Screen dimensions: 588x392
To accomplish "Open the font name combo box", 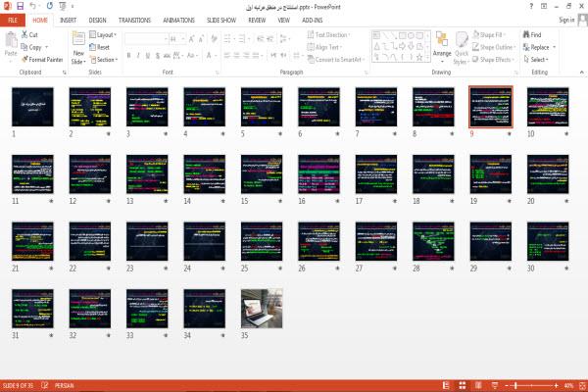I will point(146,39).
